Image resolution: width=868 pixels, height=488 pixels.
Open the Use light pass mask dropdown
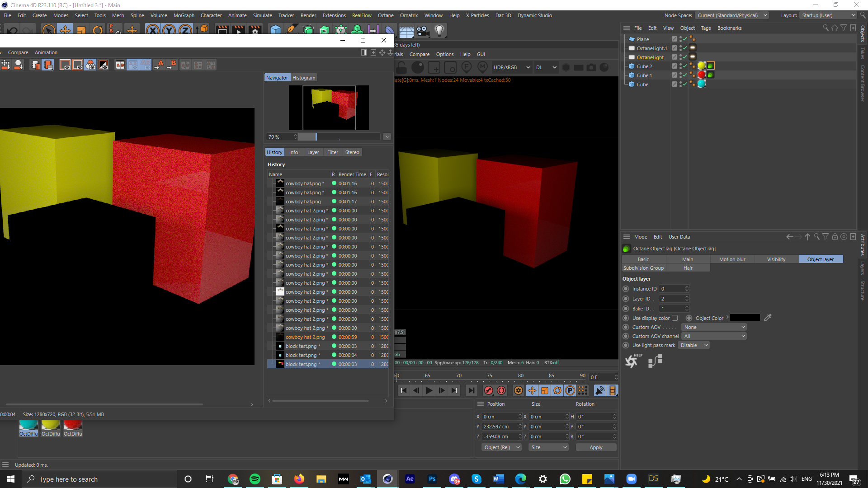pyautogui.click(x=694, y=345)
